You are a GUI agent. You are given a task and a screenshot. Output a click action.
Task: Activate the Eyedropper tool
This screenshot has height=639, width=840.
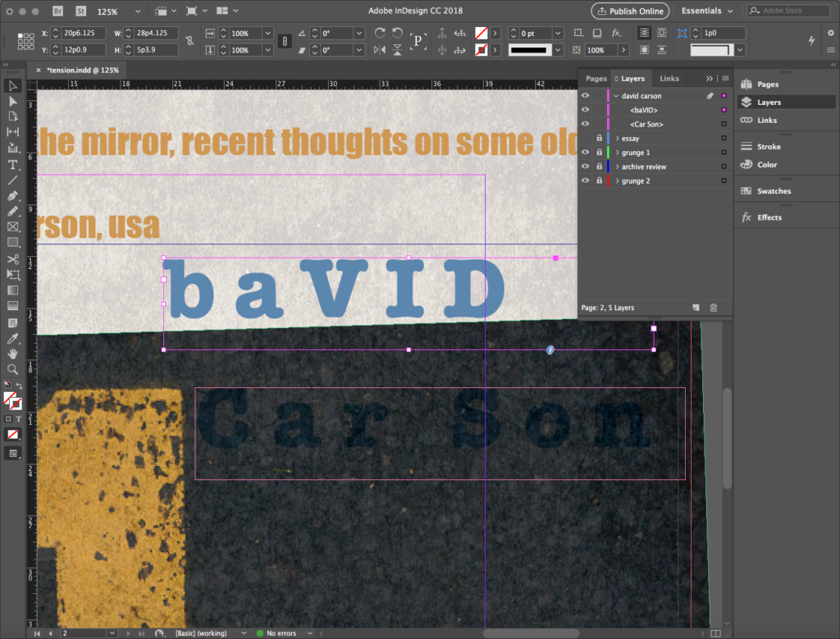(13, 338)
